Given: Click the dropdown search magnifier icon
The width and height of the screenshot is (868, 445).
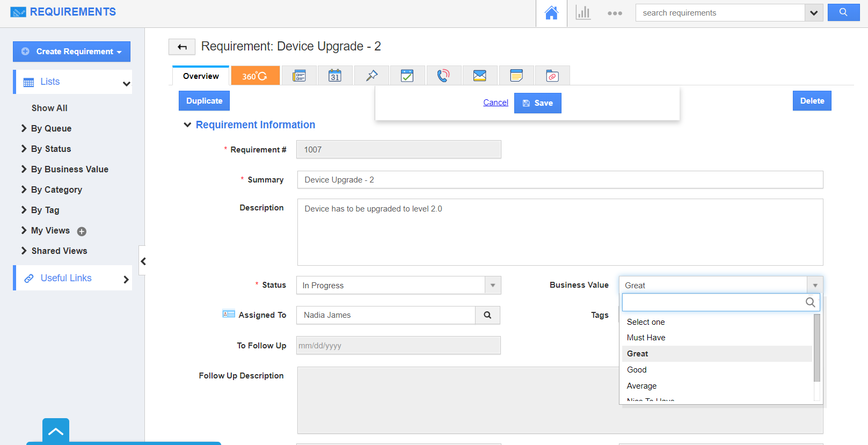Looking at the screenshot, I should [811, 302].
